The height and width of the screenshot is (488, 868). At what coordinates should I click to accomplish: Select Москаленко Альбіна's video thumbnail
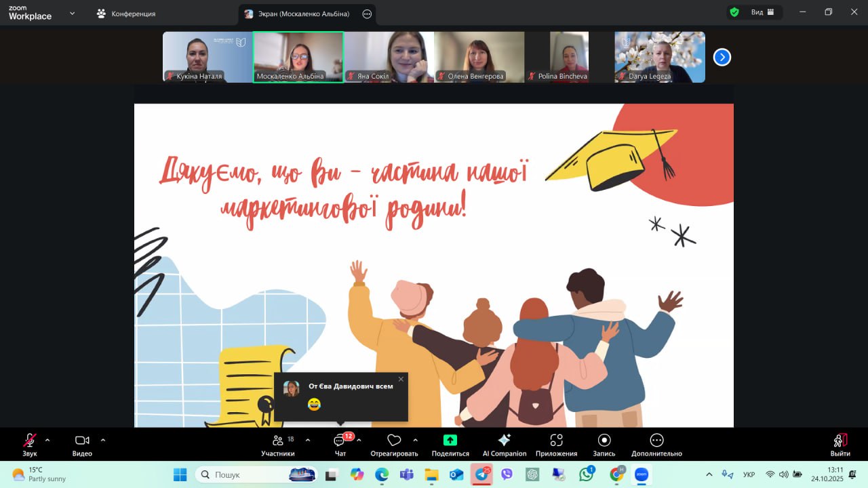pyautogui.click(x=298, y=57)
